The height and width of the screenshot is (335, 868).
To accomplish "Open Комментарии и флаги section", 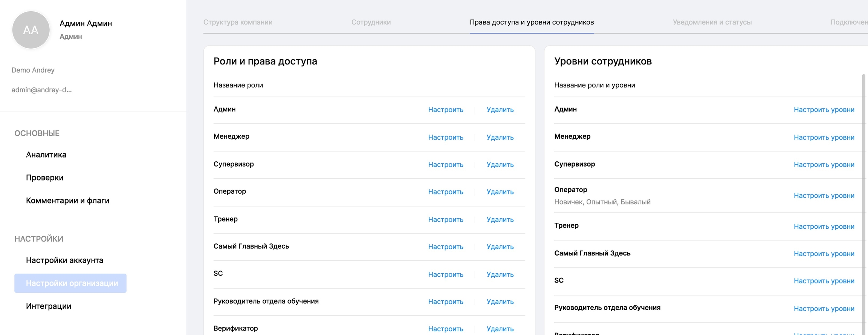I will pyautogui.click(x=67, y=200).
